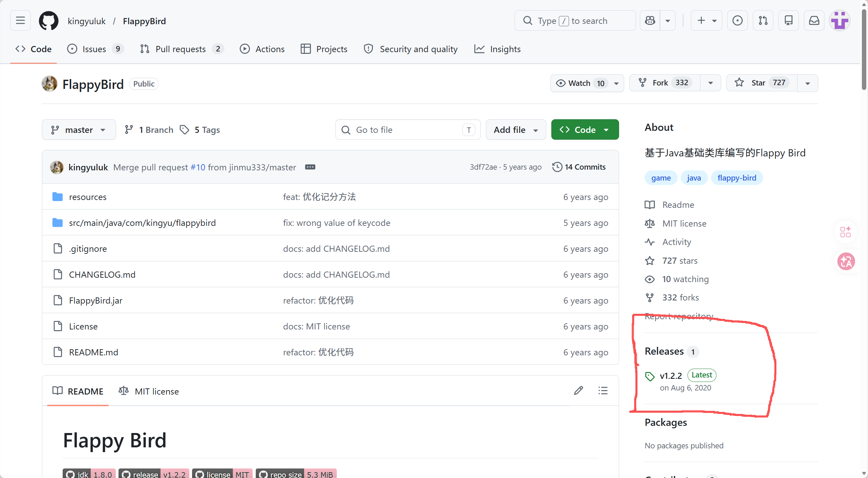This screenshot has width=868, height=478.
Task: Click the floating apps grid extension icon
Action: click(846, 232)
